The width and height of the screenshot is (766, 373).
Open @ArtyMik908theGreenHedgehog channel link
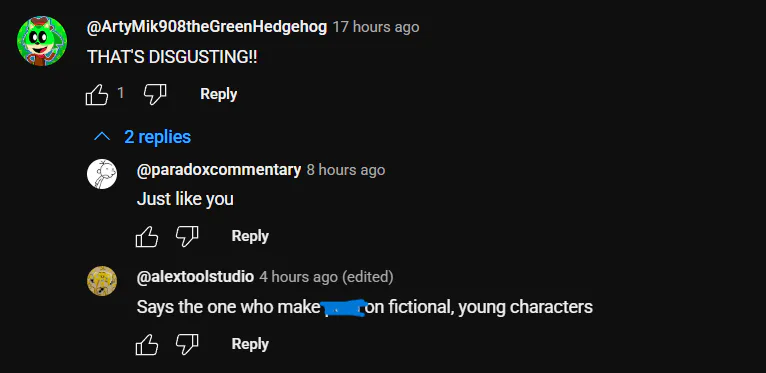(x=207, y=27)
